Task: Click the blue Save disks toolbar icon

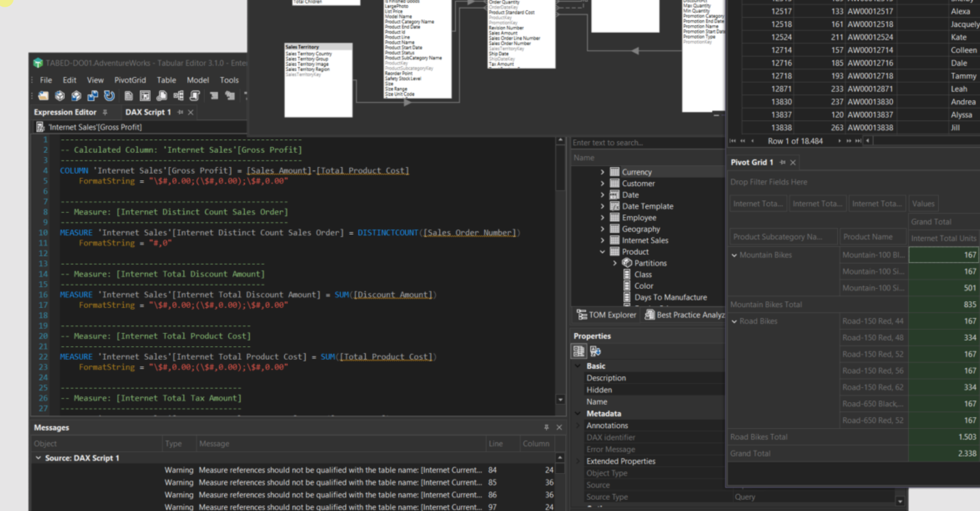Action: coord(93,96)
